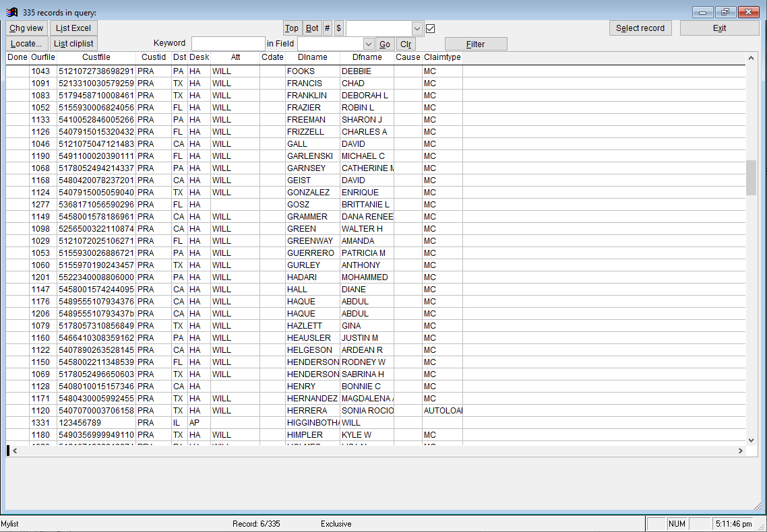Click the Select record button
Screen dimensions: 767x532
click(640, 28)
